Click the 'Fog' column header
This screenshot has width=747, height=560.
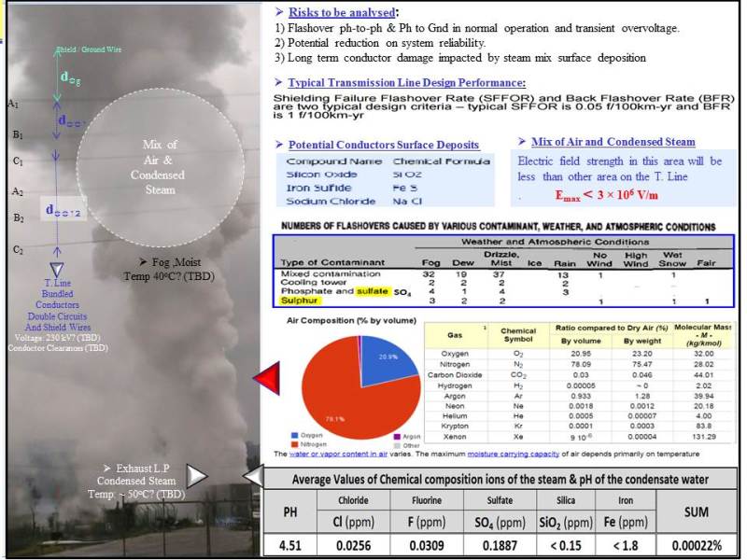pos(430,263)
